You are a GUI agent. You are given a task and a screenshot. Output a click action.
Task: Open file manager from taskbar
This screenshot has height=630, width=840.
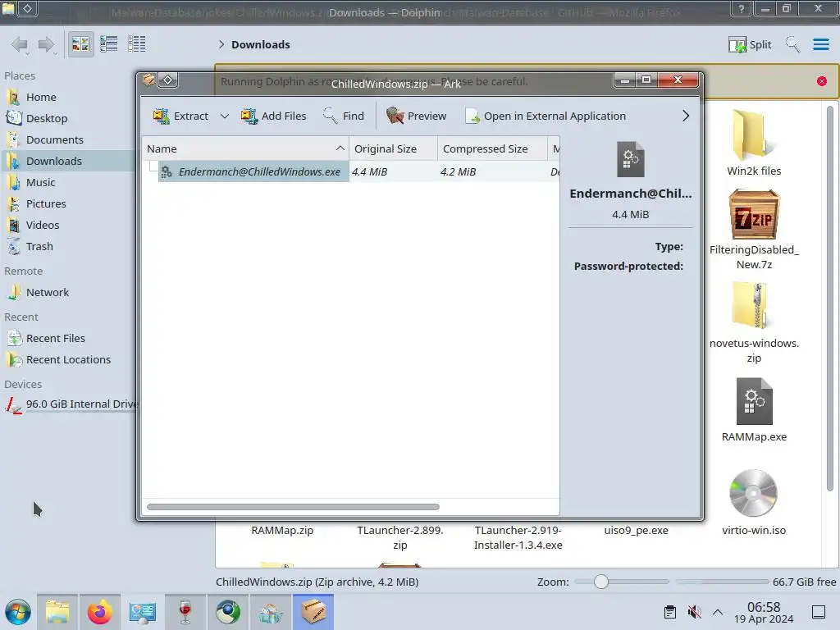point(57,612)
